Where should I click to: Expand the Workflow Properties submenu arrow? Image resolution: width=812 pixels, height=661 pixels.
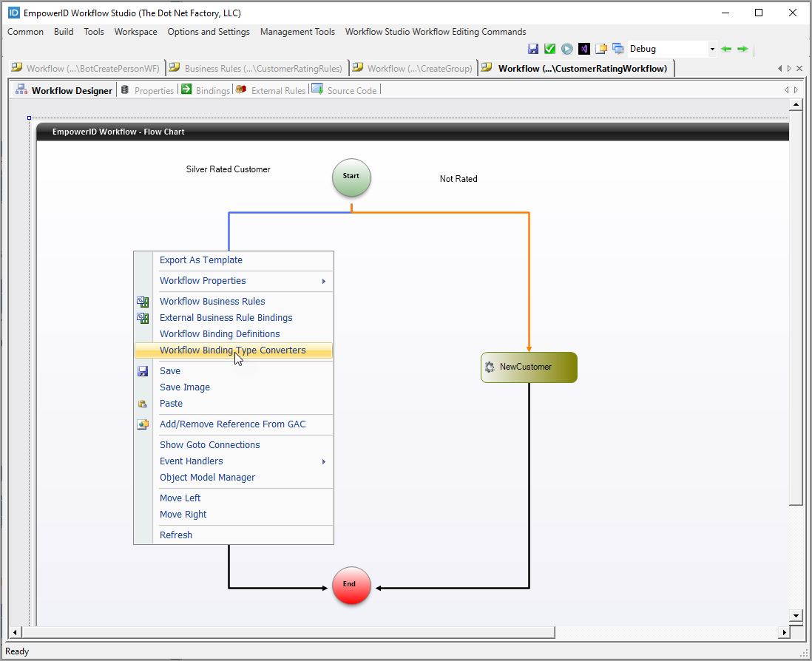pos(324,281)
